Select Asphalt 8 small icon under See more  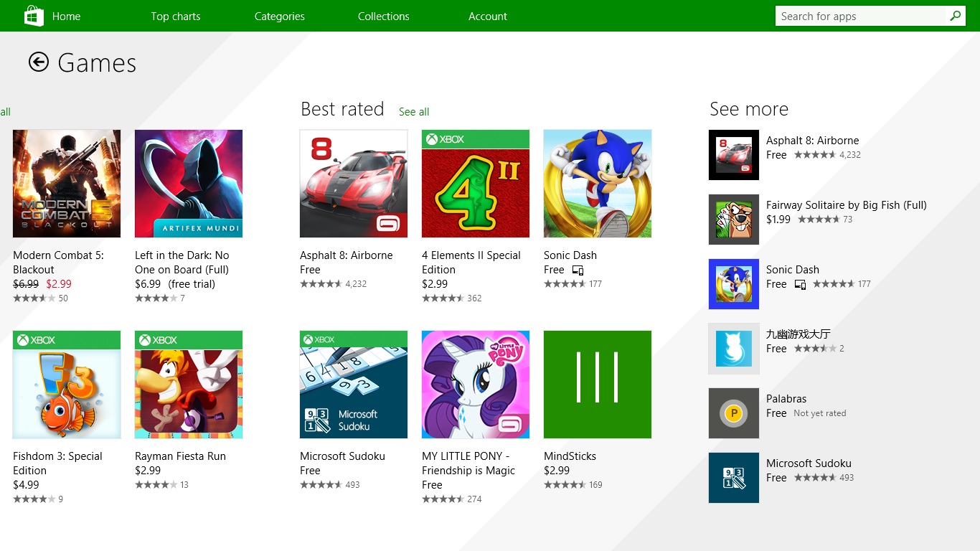[x=734, y=155]
